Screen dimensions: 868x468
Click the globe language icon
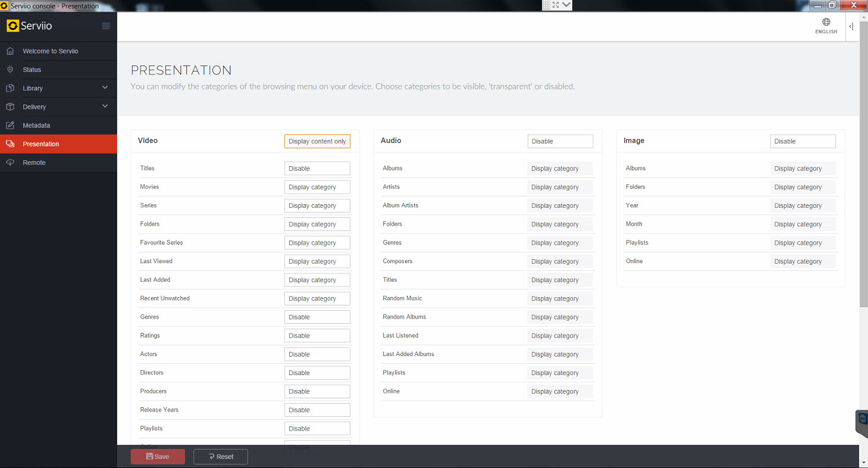click(x=826, y=22)
